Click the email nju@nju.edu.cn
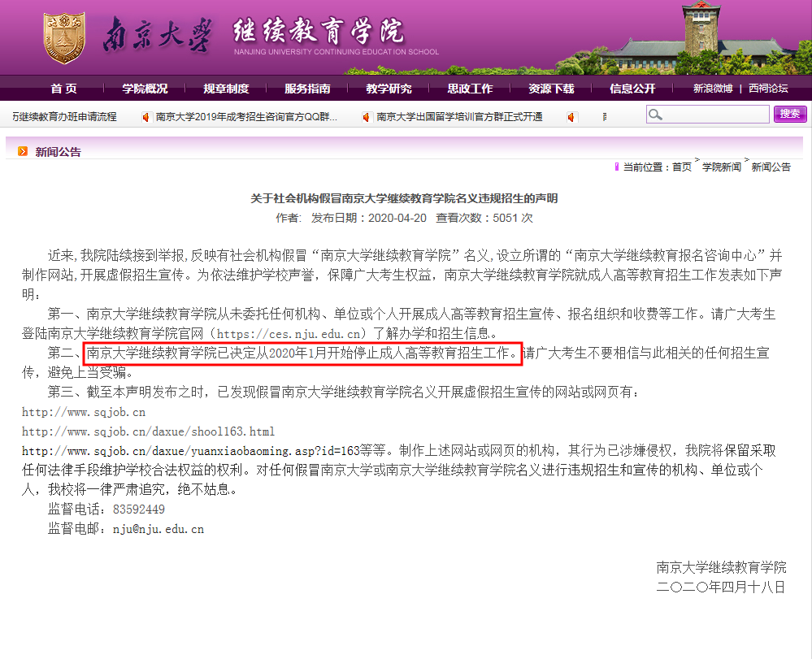812x659 pixels. 158,529
